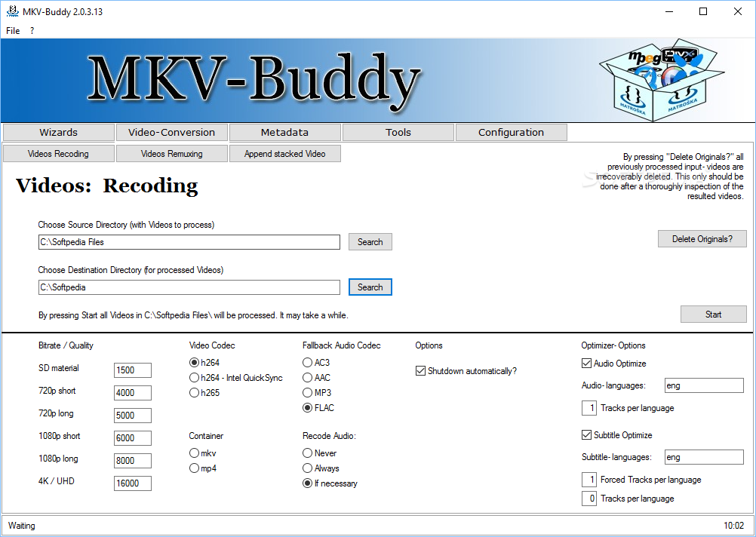
Task: Click the SD material bitrate field
Action: tap(133, 370)
